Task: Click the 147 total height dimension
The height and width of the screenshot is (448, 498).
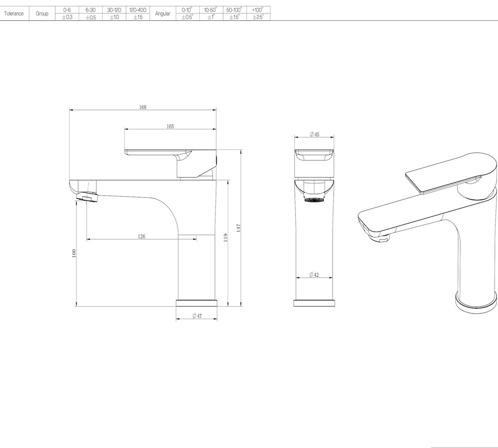Action: [x=238, y=226]
